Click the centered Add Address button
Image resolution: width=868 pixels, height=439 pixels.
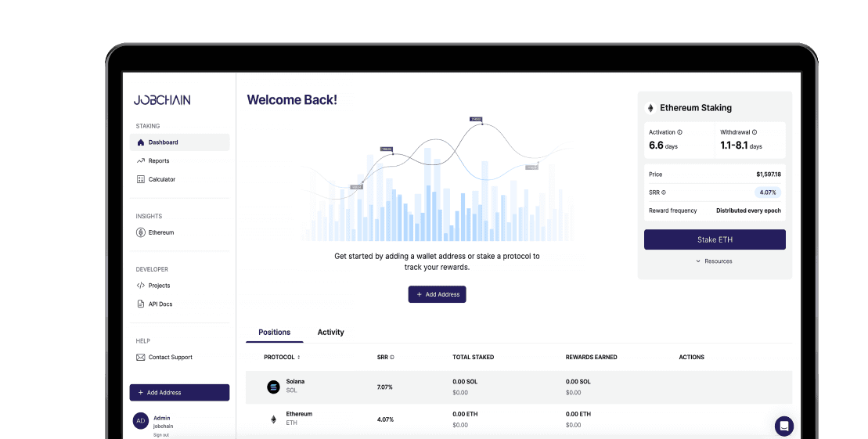click(x=437, y=294)
